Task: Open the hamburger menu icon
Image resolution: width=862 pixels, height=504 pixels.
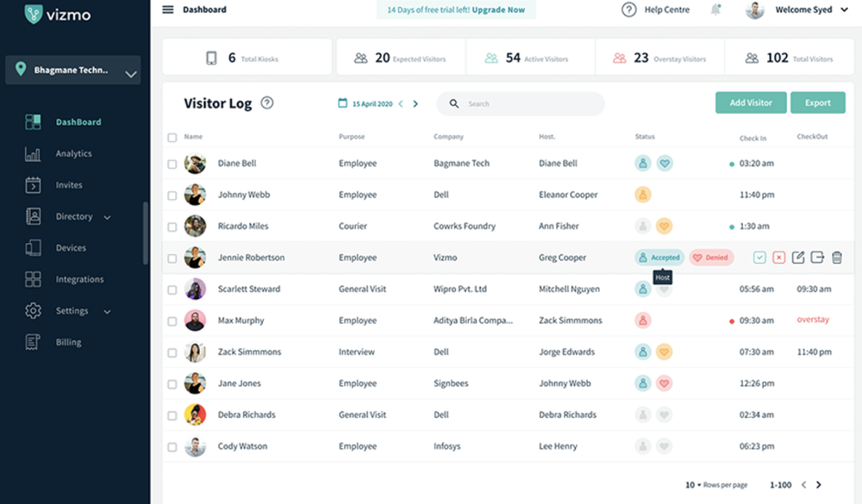Action: tap(168, 9)
